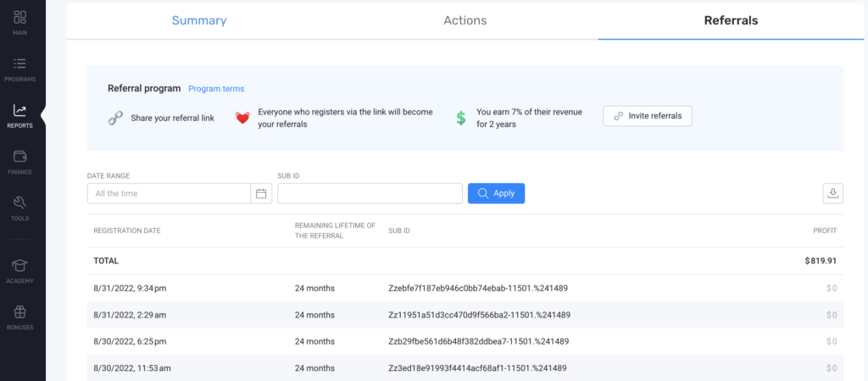The height and width of the screenshot is (381, 868).
Task: Switch to the Summary tab
Action: (x=199, y=20)
